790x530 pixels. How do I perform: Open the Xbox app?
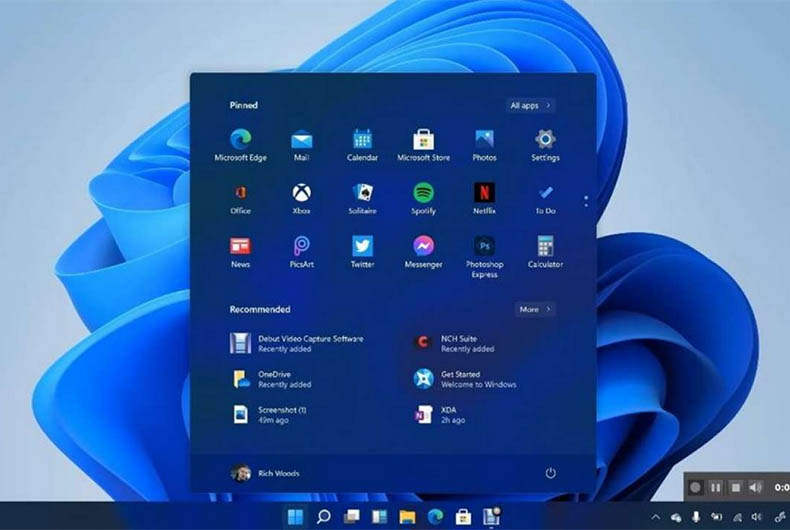[x=301, y=198]
